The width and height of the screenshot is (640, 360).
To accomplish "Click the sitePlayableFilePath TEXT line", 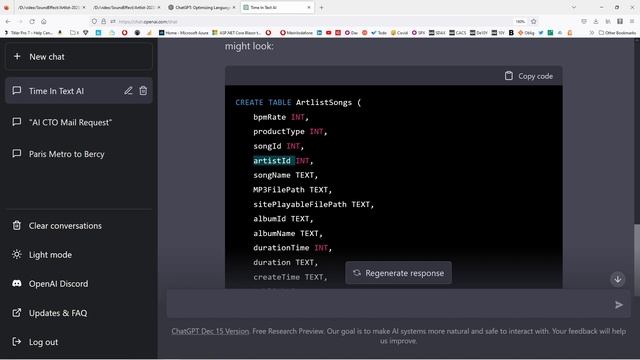I will click(x=313, y=204).
